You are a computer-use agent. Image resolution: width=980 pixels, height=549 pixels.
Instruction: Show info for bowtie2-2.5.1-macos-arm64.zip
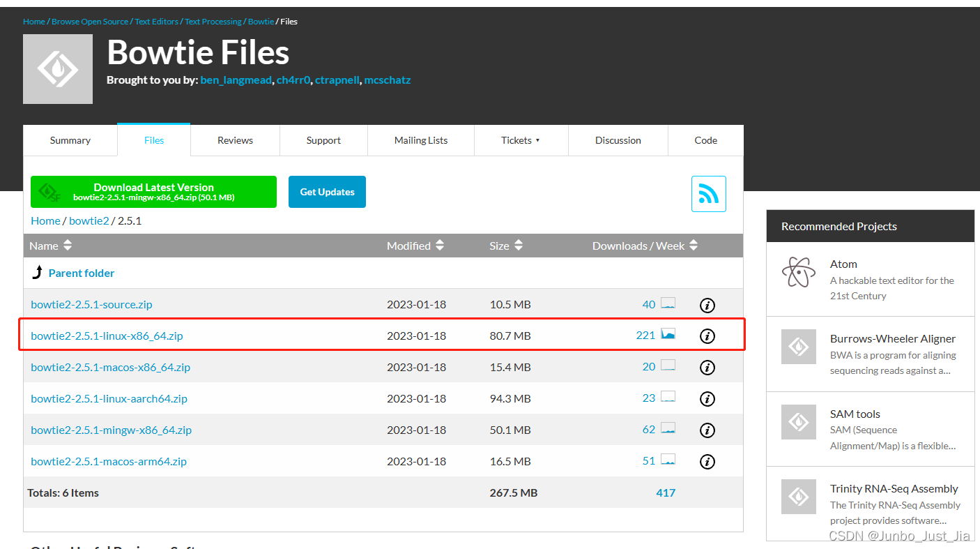click(x=707, y=462)
